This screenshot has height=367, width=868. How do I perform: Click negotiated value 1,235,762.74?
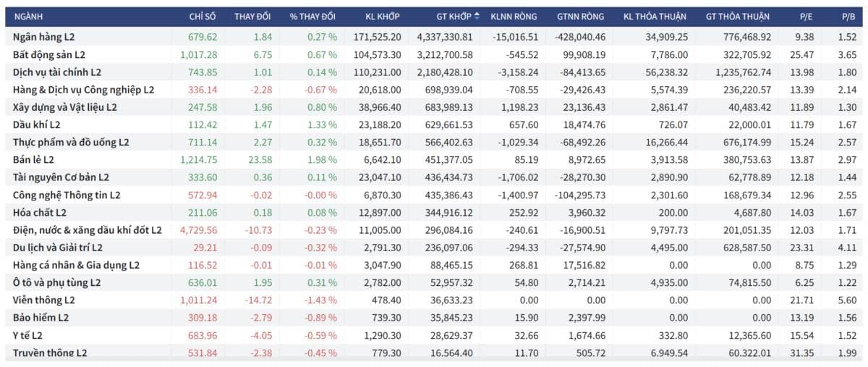[743, 72]
